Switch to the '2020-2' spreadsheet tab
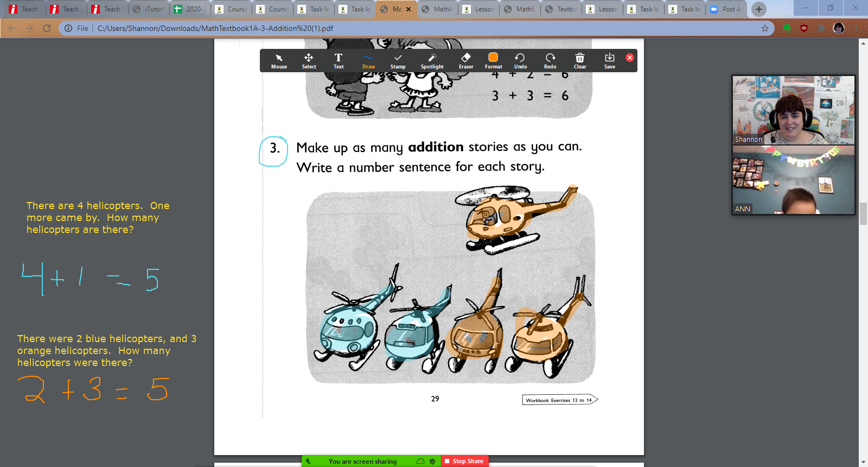Image resolution: width=868 pixels, height=467 pixels. 189,9
